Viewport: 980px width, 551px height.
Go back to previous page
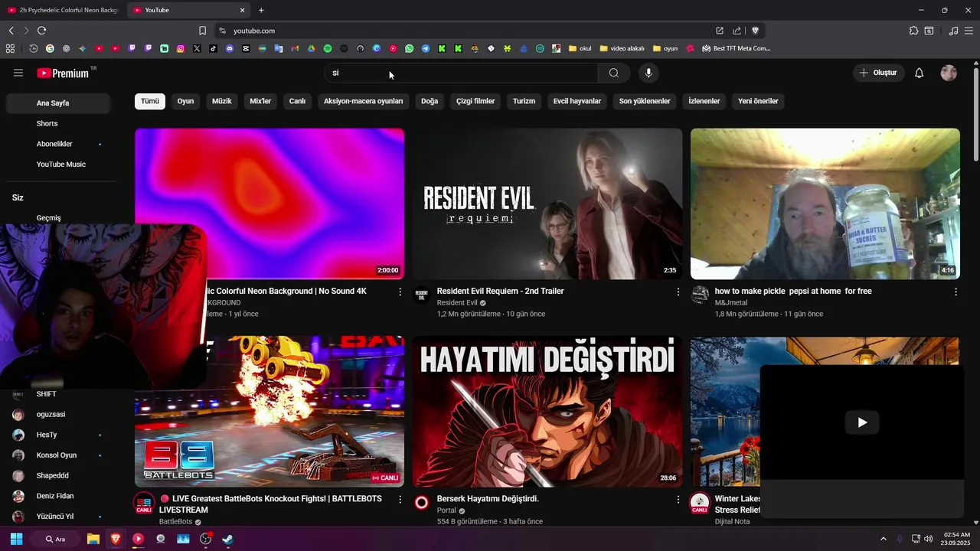coord(11,31)
